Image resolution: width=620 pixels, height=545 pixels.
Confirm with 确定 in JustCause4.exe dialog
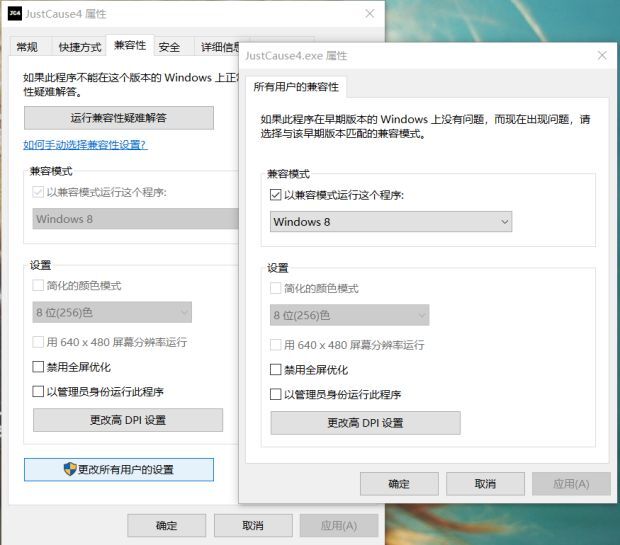[399, 484]
